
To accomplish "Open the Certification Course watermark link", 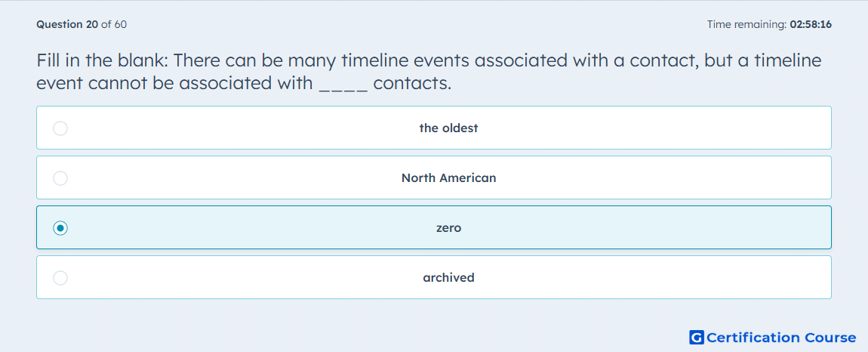I will 773,337.
